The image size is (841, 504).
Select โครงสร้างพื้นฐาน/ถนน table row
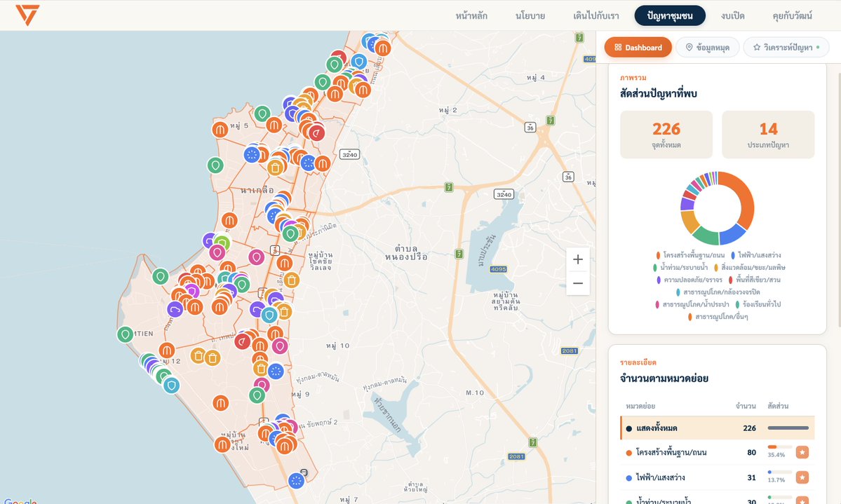click(x=717, y=453)
